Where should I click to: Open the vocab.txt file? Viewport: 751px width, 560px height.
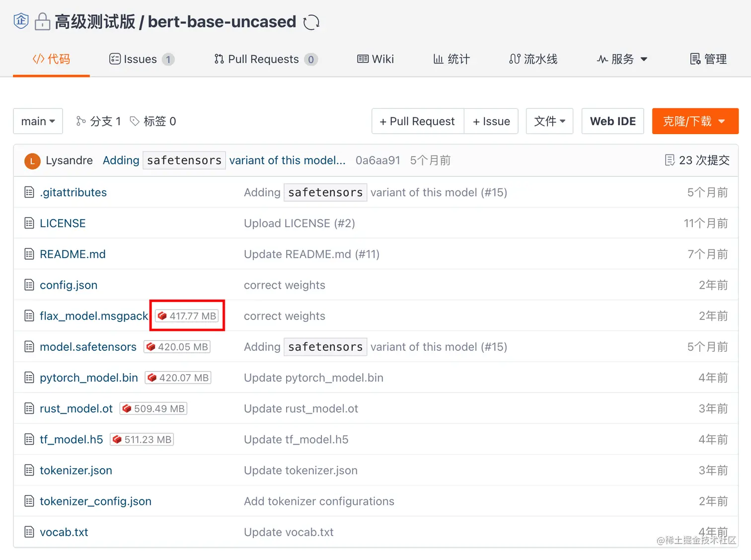[64, 532]
